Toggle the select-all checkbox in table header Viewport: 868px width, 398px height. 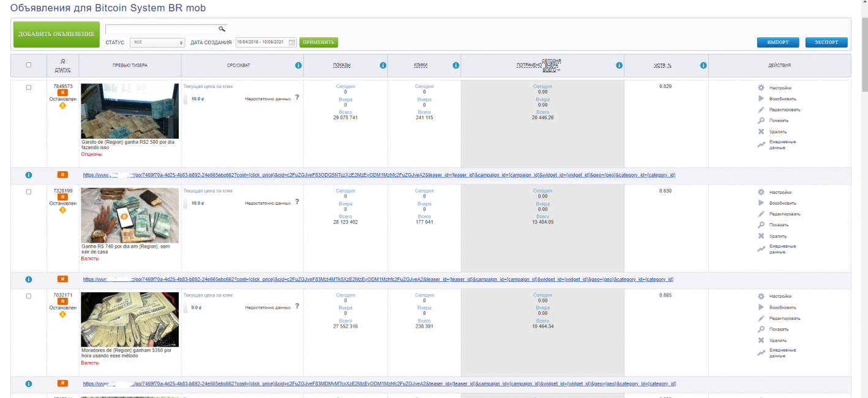point(29,65)
